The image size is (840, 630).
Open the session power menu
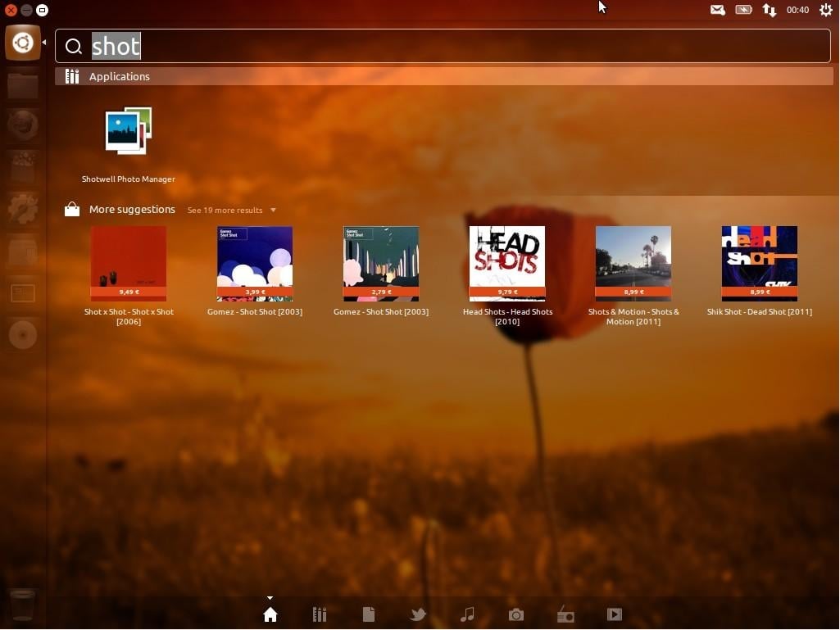tap(825, 10)
